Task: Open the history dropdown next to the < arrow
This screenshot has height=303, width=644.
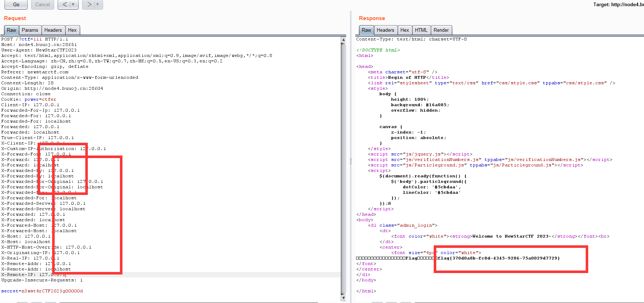Action: tap(74, 4)
